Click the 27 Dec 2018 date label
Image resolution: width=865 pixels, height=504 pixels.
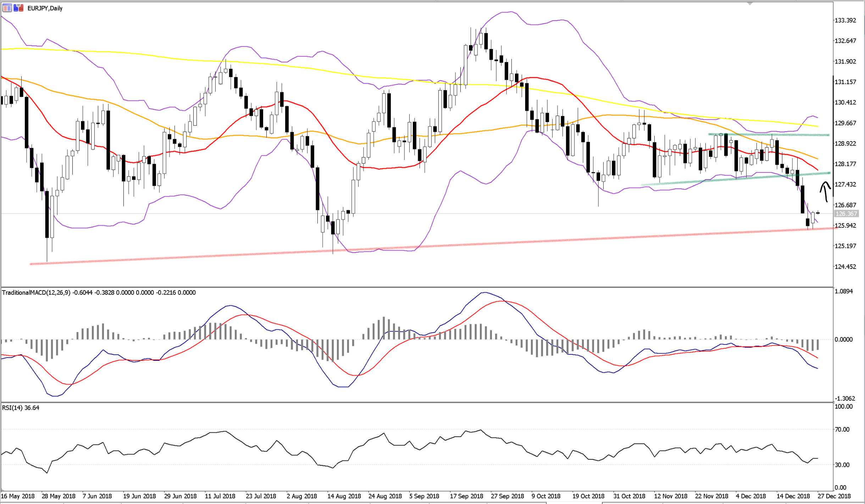(834, 496)
